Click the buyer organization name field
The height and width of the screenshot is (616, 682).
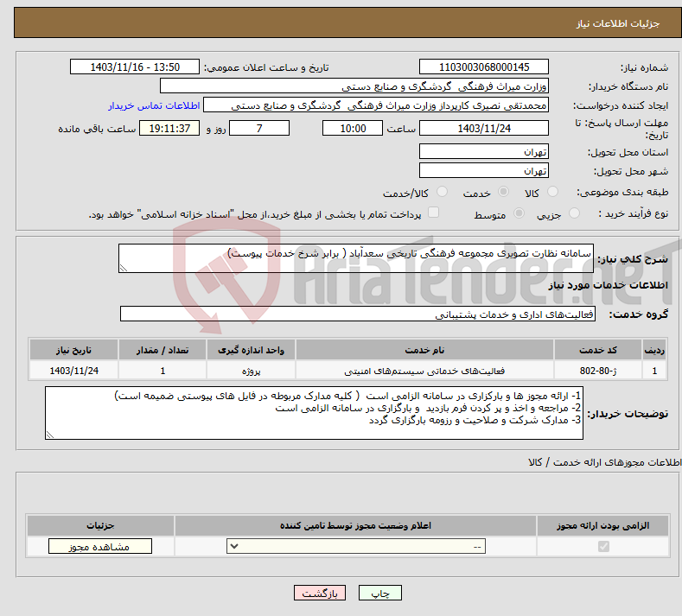[x=354, y=86]
